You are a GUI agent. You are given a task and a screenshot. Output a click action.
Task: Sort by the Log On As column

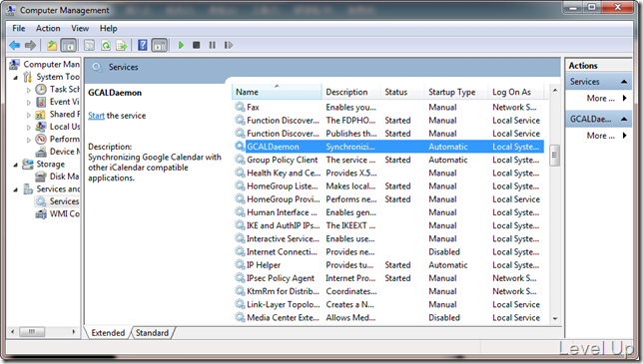click(x=516, y=92)
